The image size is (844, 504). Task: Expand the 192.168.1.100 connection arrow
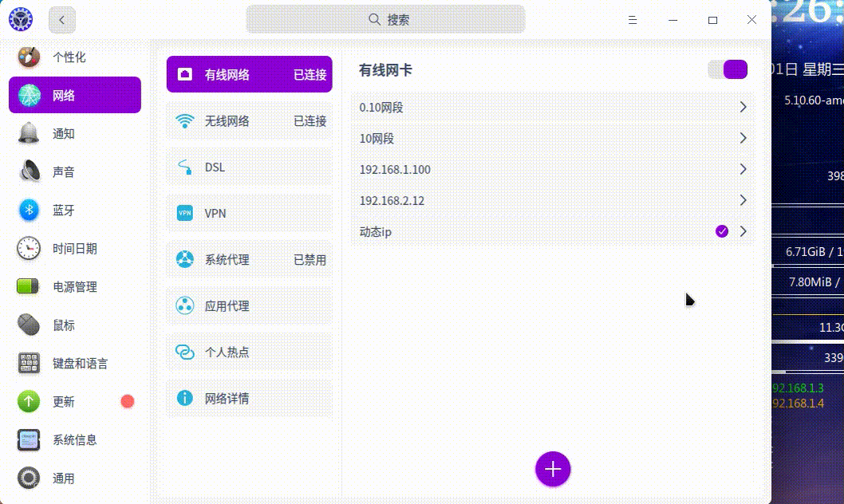click(x=743, y=169)
